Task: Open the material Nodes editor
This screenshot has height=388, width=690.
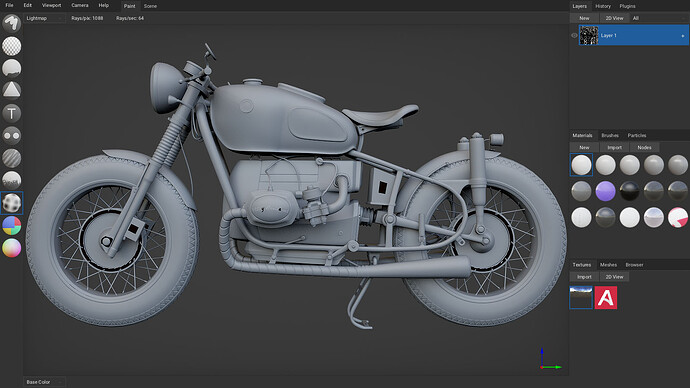Action: [x=644, y=147]
